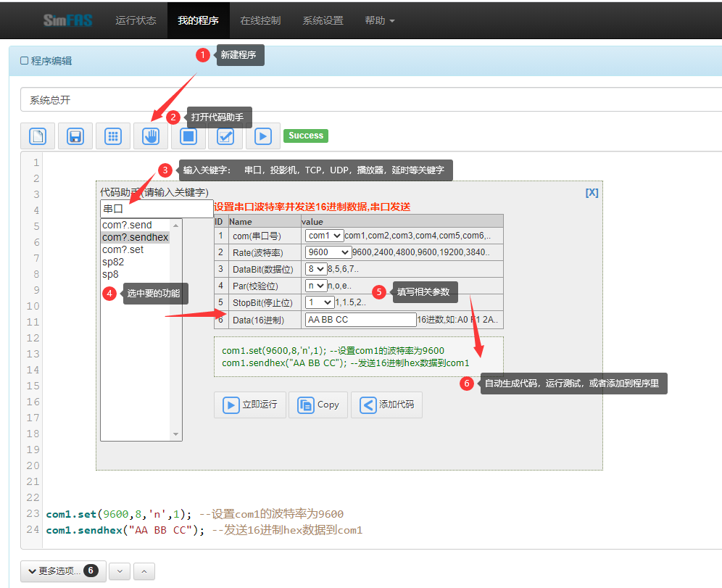This screenshot has height=588, width=722.
Task: Expand the 更多选项 more options button
Action: (x=63, y=571)
